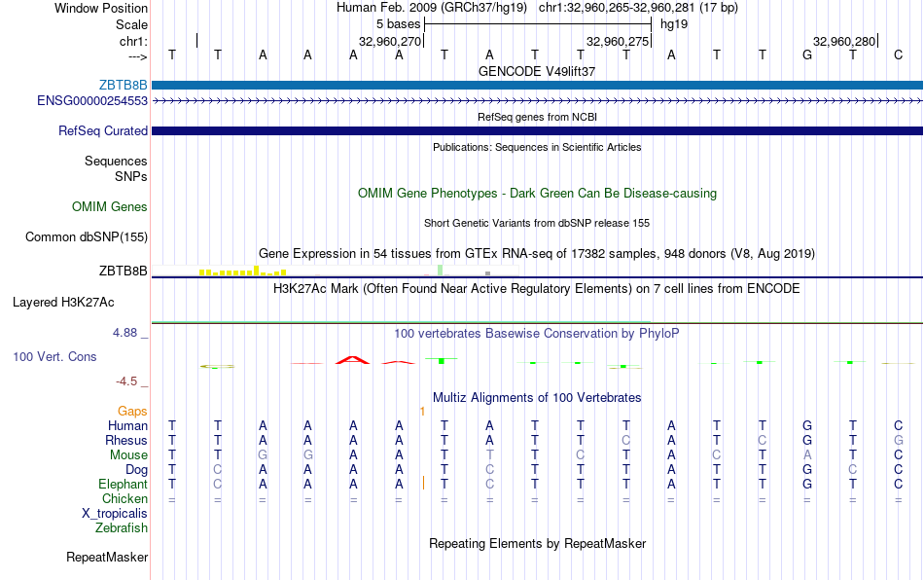Select the Human species label in Multiz alignment
The image size is (924, 580).
tap(127, 425)
